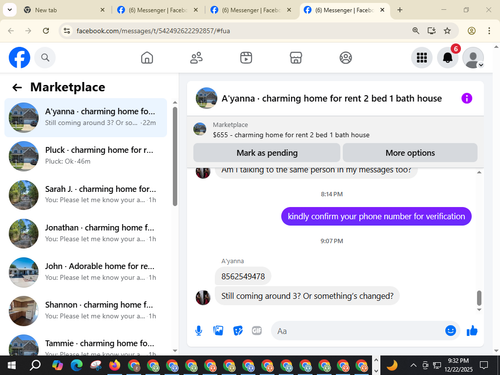
Task: Open the $655 charming home listing link
Action: pos(291,135)
